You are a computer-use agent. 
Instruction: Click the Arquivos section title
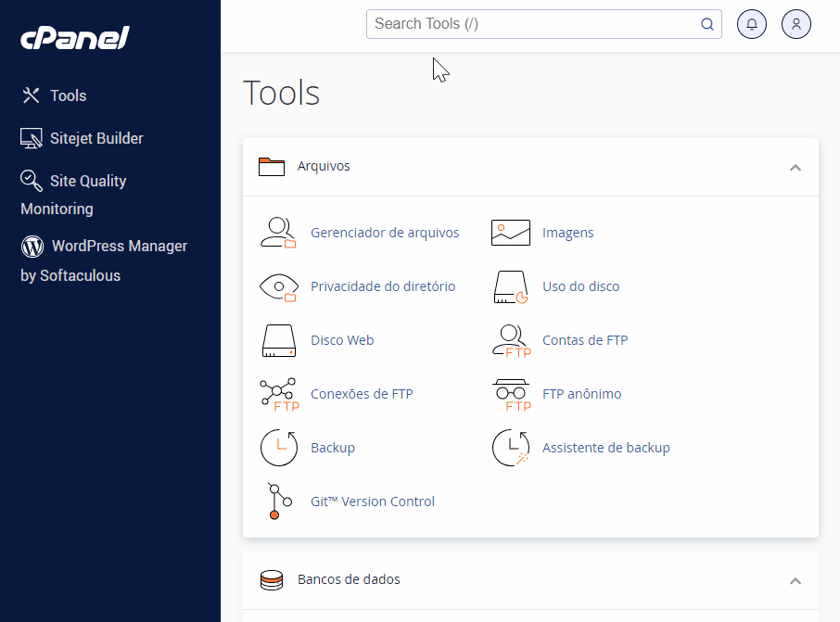(x=324, y=166)
